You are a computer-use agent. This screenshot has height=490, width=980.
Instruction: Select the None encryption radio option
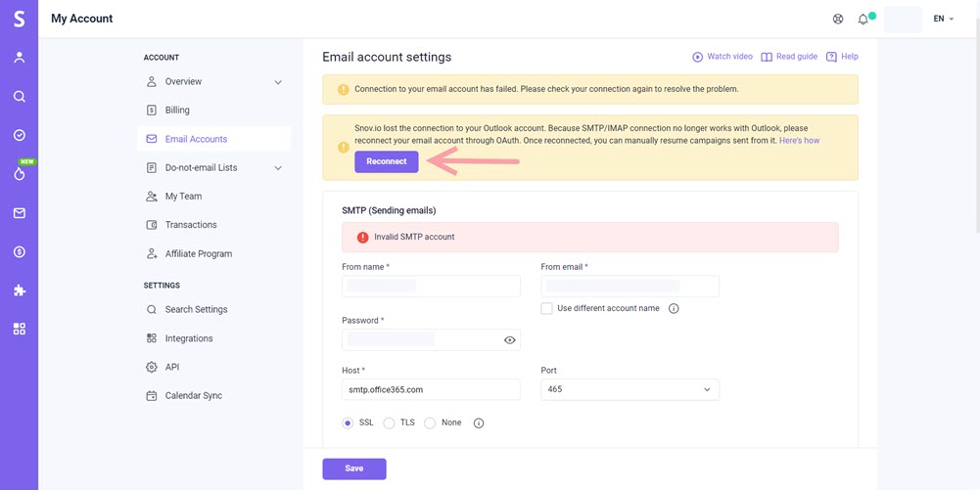click(430, 423)
